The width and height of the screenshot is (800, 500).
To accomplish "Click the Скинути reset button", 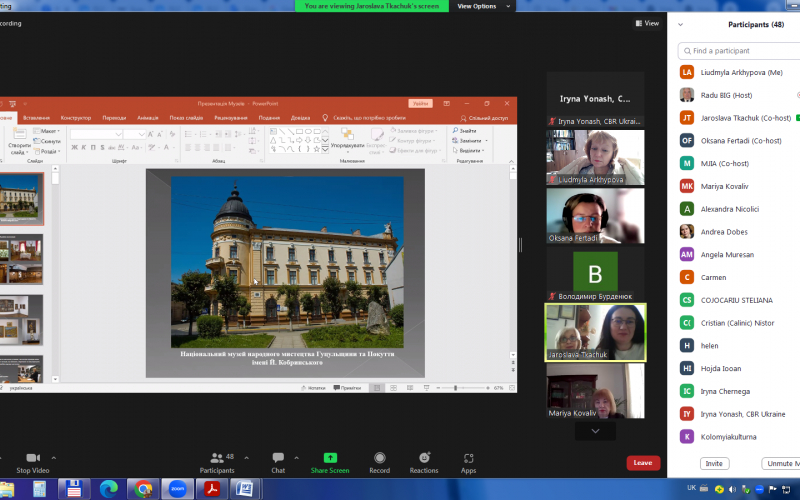I will tap(47, 141).
